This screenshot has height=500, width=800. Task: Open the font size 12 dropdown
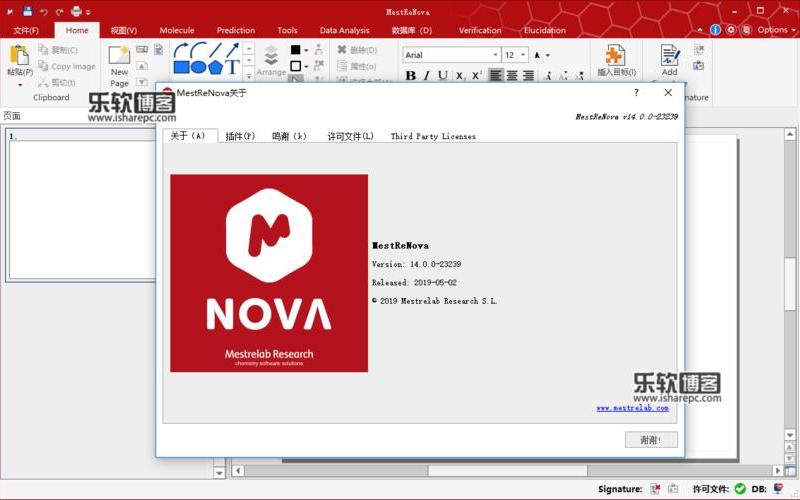523,55
